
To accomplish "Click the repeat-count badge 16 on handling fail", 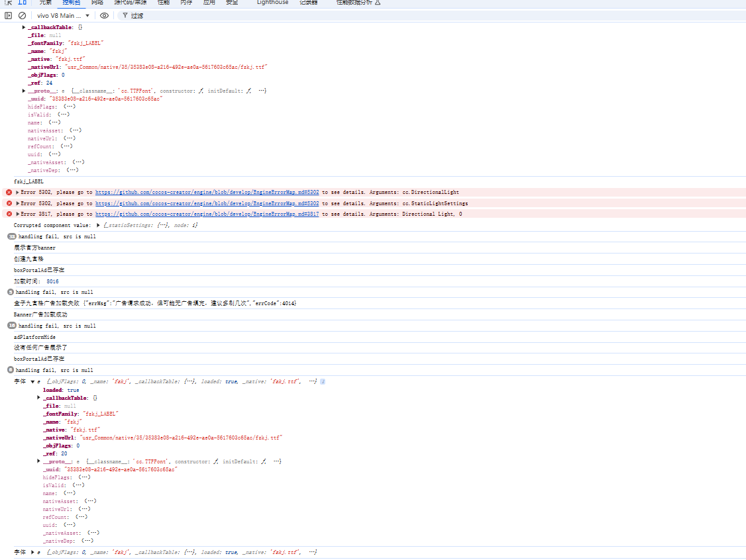I will click(12, 326).
